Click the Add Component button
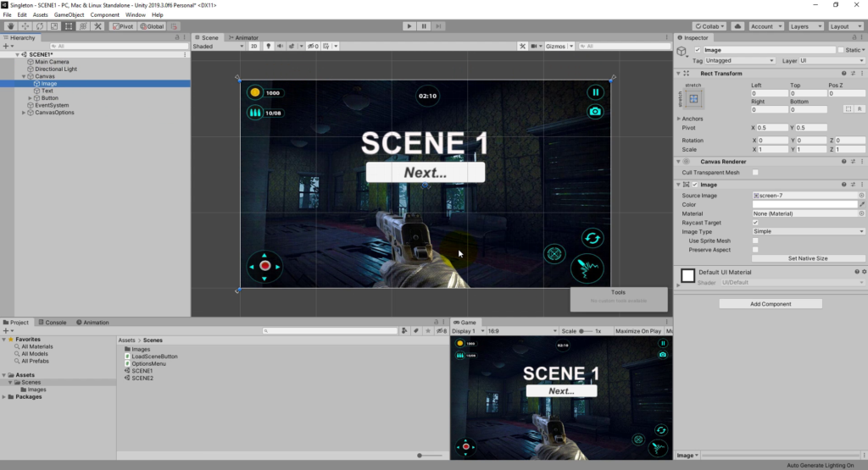This screenshot has height=470, width=868. click(x=770, y=303)
